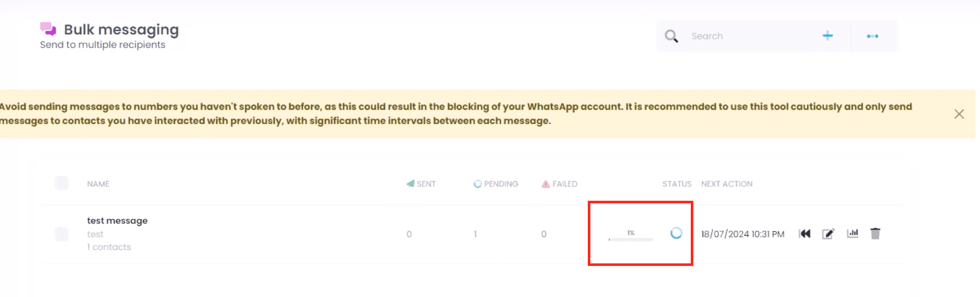Delete the test message campaign
The height and width of the screenshot is (297, 980).
click(x=875, y=234)
